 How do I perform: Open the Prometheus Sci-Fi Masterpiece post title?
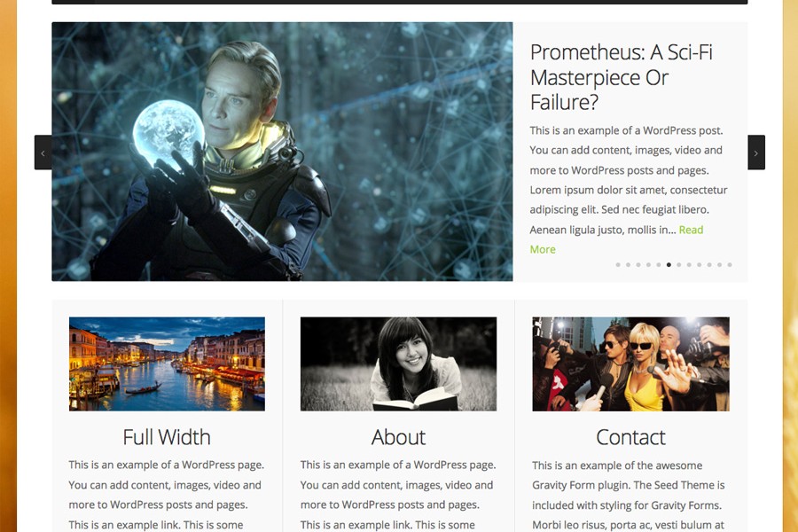click(x=621, y=77)
